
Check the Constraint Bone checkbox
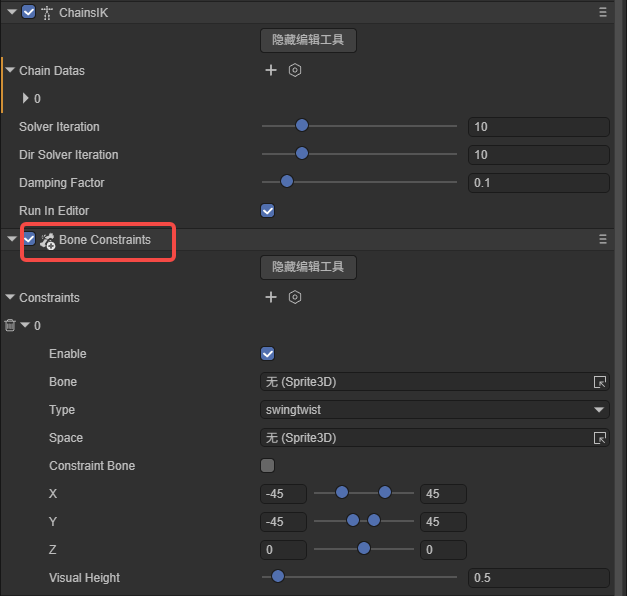coord(267,466)
